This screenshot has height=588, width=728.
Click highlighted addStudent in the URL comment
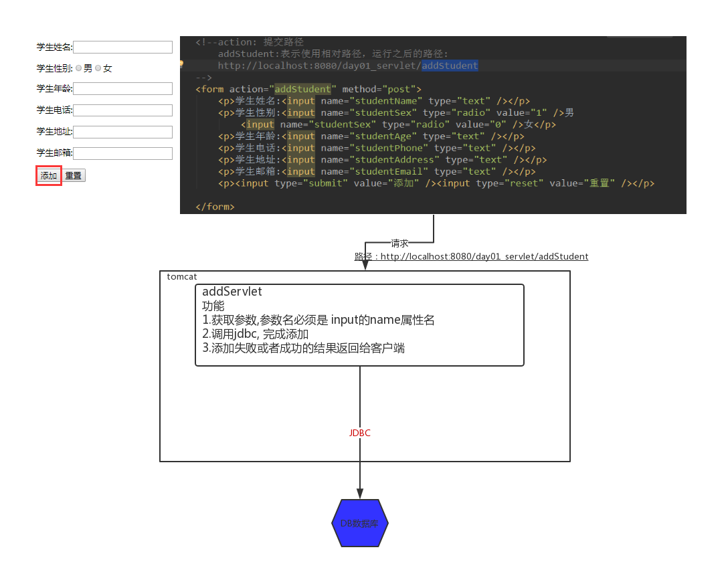(x=450, y=66)
